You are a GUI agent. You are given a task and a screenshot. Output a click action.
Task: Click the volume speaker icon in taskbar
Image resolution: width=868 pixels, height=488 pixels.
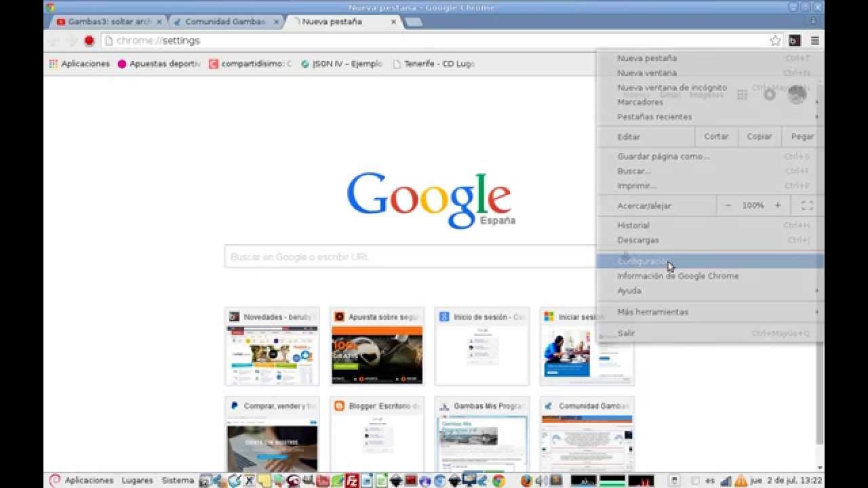541,481
